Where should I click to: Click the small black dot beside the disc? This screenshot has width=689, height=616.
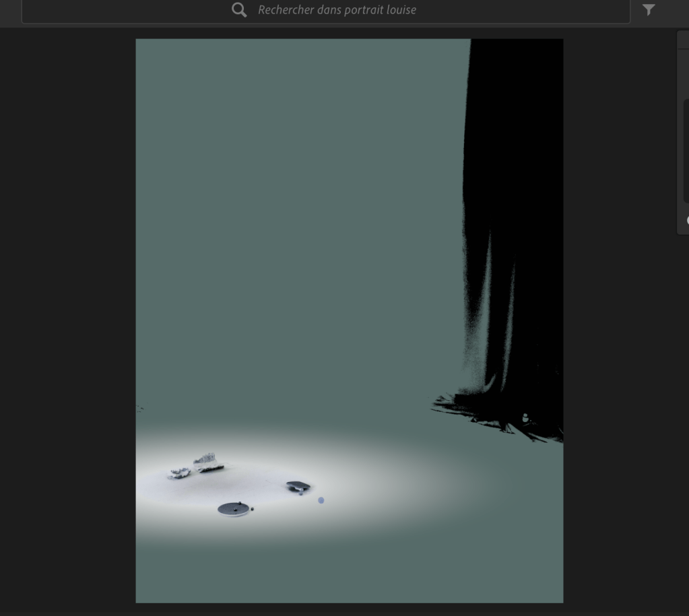(x=253, y=509)
